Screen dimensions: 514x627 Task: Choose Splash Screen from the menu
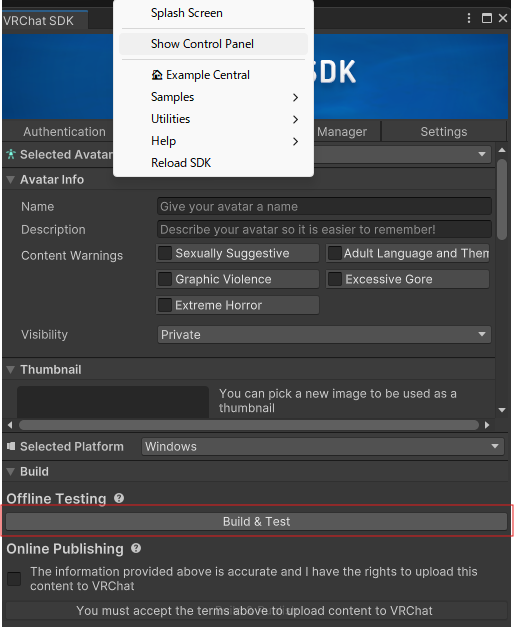[x=213, y=13]
